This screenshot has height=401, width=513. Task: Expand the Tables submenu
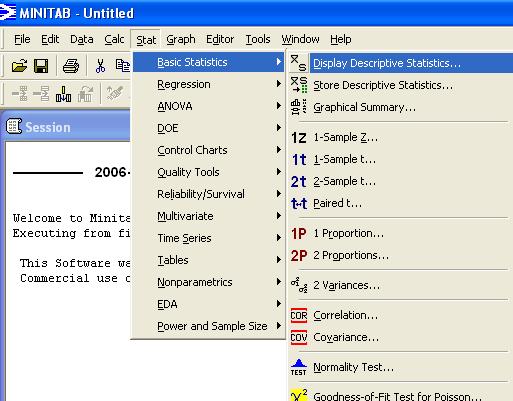(x=208, y=260)
